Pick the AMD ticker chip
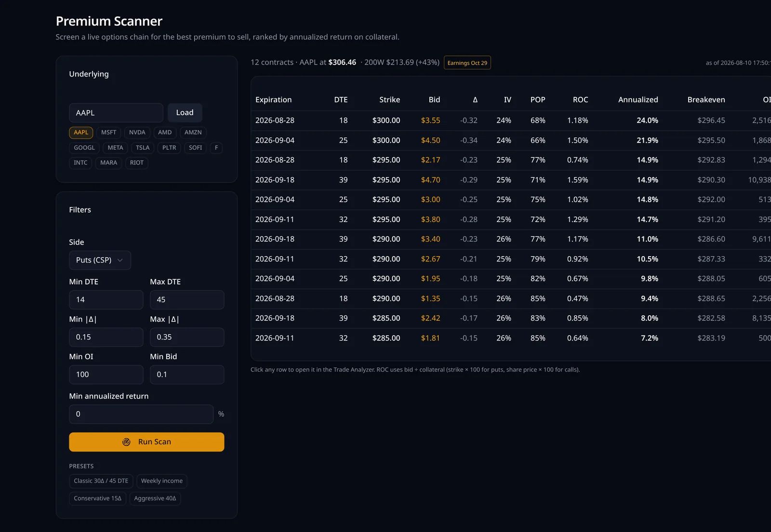The image size is (771, 532). 165,132
